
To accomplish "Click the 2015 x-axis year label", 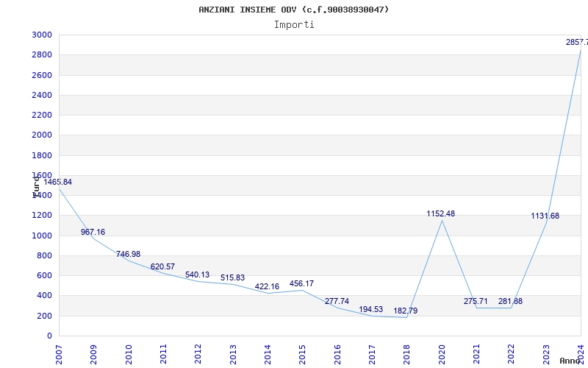I will 302,355.
